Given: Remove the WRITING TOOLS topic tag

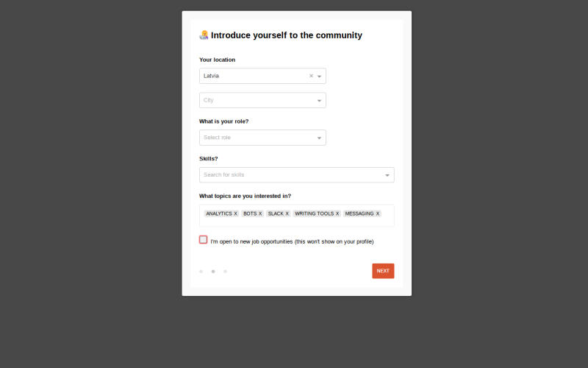Looking at the screenshot, I should click(x=337, y=213).
